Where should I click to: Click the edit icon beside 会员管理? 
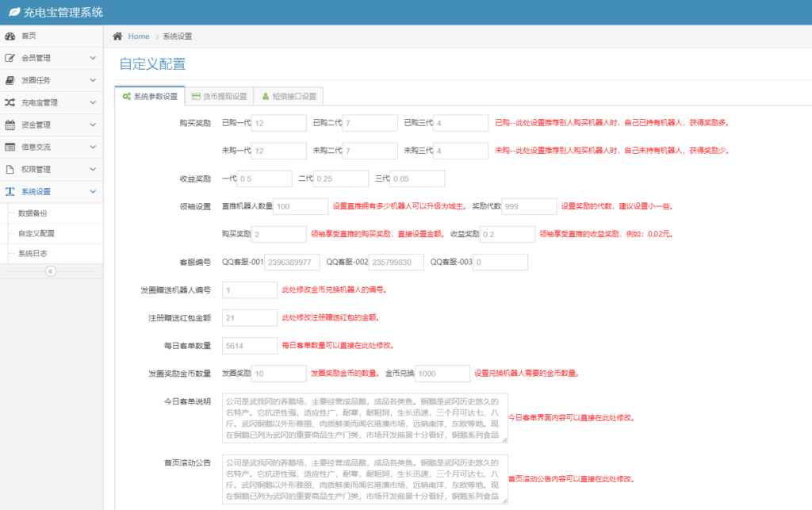[10, 58]
